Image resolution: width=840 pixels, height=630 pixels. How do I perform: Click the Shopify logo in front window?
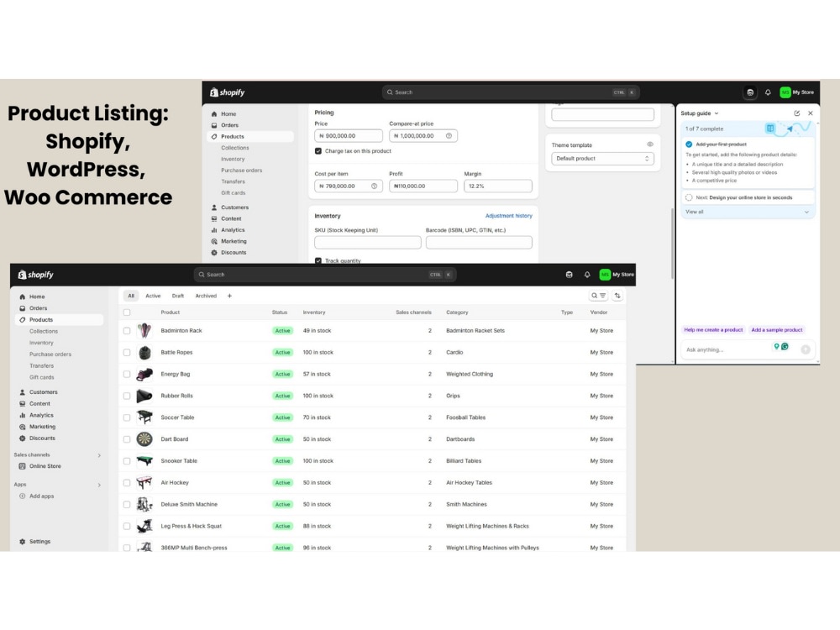coord(36,275)
